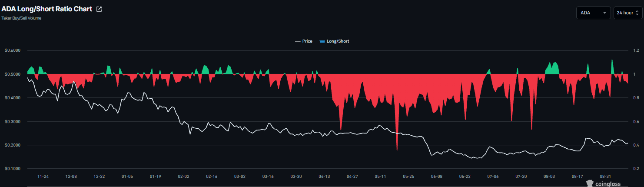Click the 0.2 ratio axis label

635,169
